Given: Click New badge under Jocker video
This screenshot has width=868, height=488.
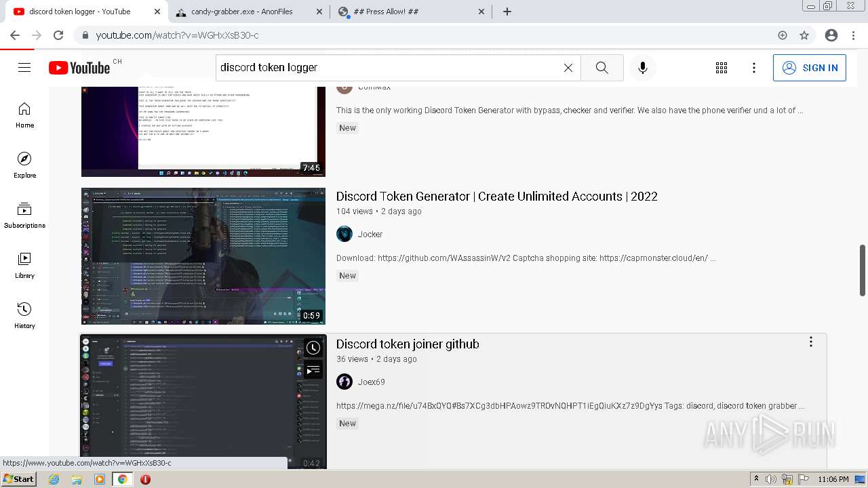Looking at the screenshot, I should (x=347, y=276).
